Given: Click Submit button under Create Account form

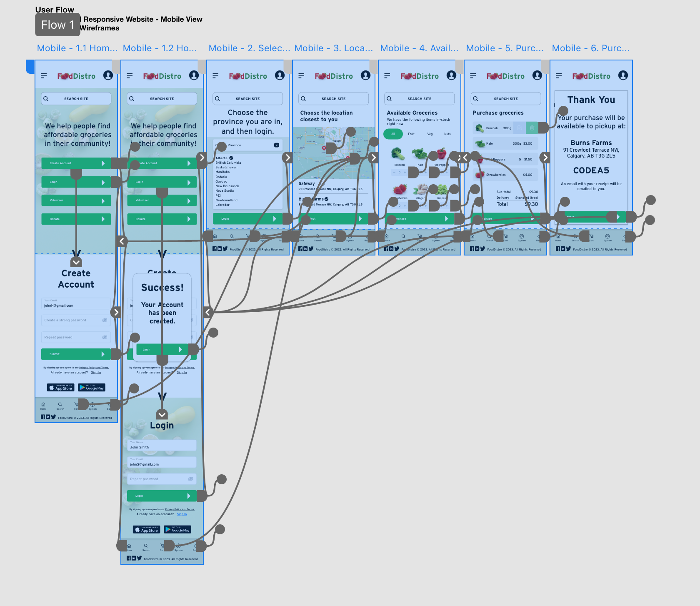Looking at the screenshot, I should (x=76, y=354).
